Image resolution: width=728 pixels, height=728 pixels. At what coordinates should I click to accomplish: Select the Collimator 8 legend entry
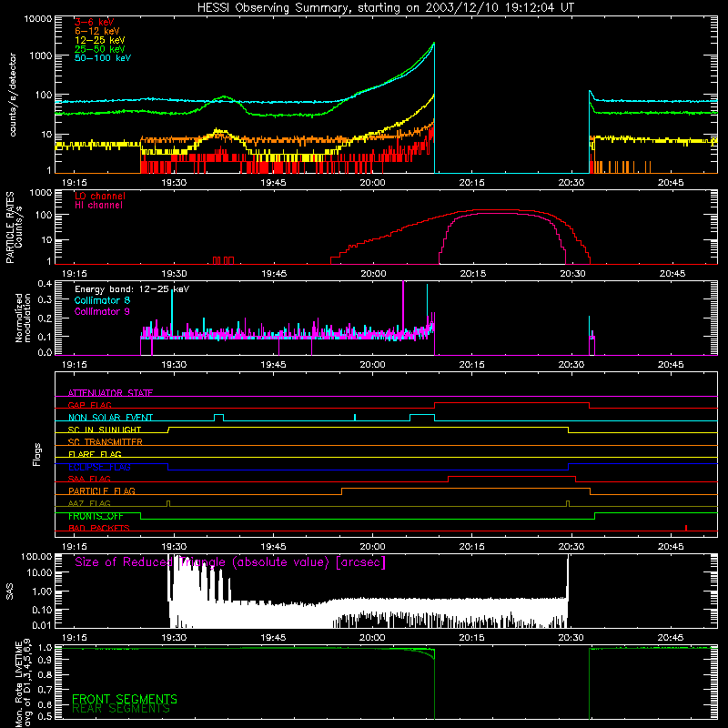pos(102,300)
